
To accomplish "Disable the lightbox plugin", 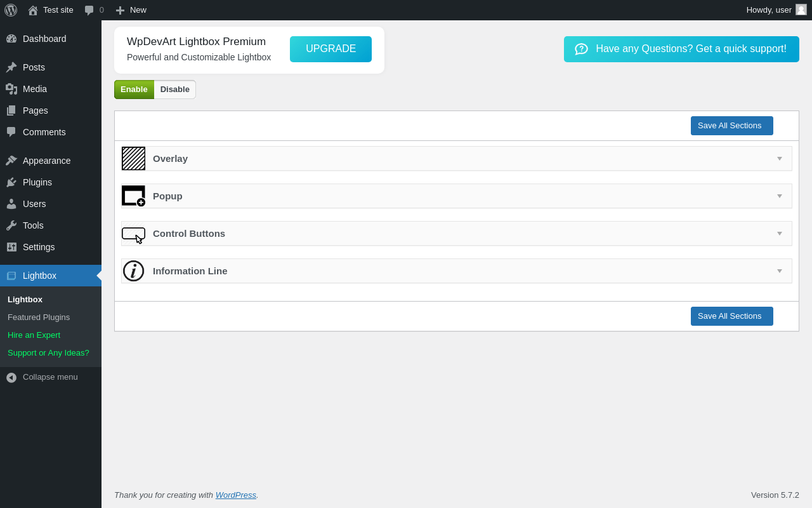I will [x=175, y=90].
